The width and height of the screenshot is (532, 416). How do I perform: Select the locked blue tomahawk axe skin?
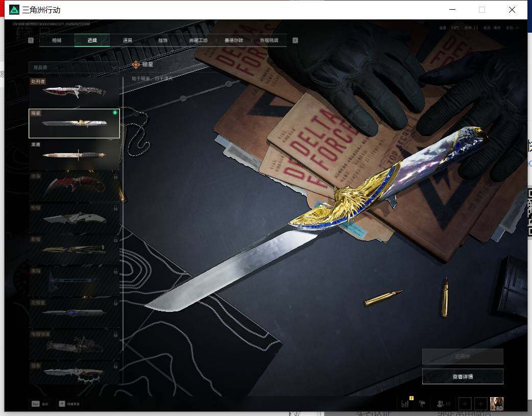pyautogui.click(x=75, y=281)
